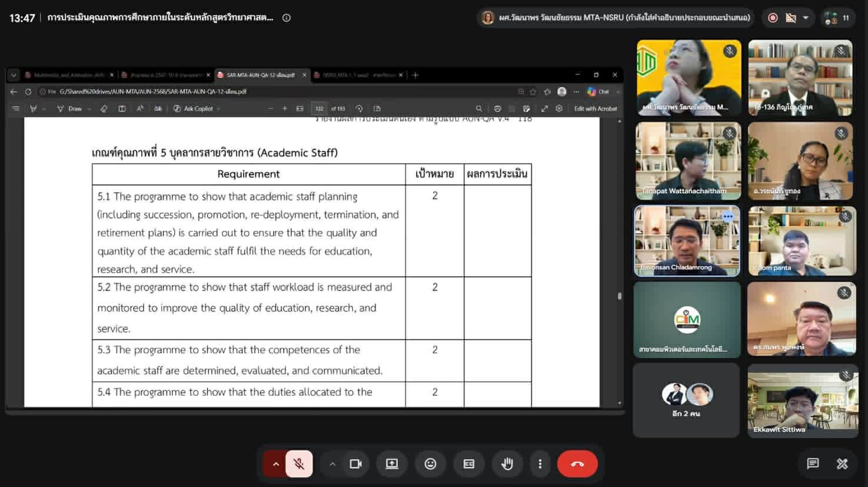868x487 pixels.
Task: Open the meeting activities icon
Action: pos(842,463)
